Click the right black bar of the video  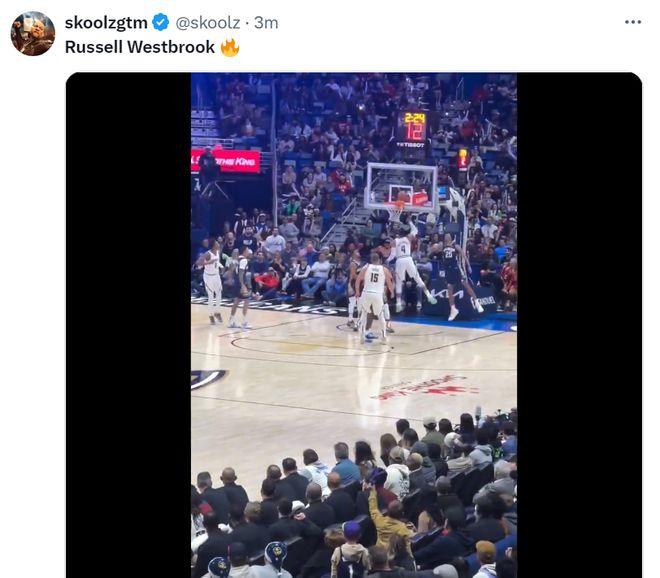point(579,325)
